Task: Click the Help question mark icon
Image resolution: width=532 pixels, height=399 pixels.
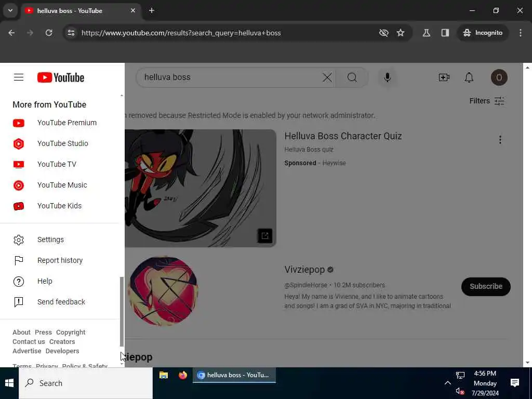Action: (19, 281)
